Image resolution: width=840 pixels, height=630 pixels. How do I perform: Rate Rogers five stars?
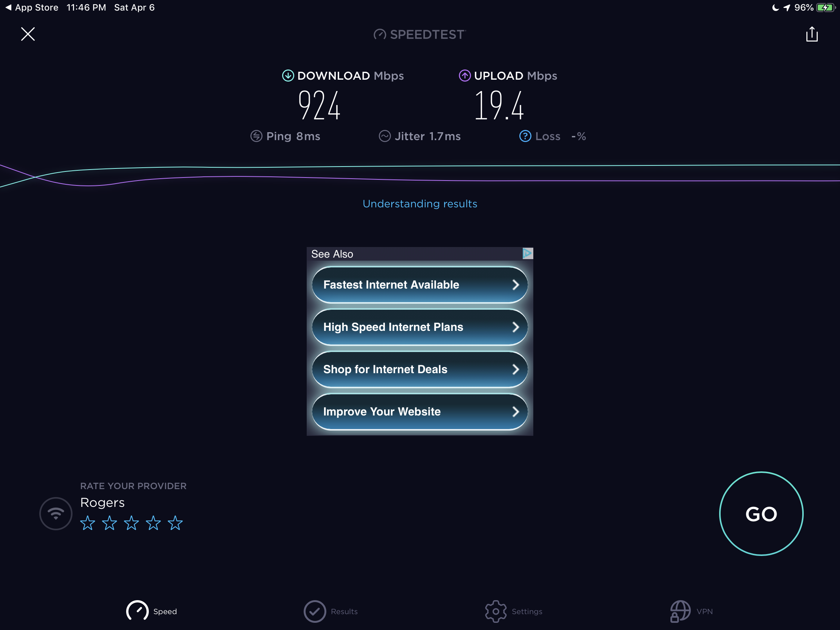(175, 523)
